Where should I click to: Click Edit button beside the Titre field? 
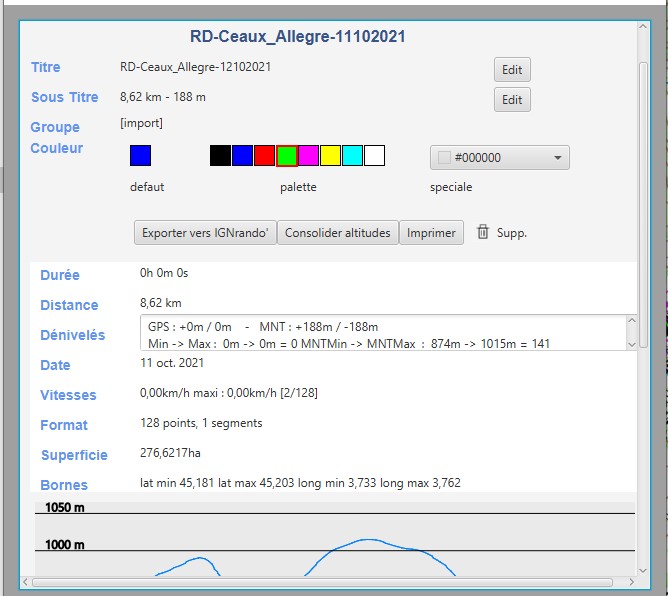pos(512,70)
